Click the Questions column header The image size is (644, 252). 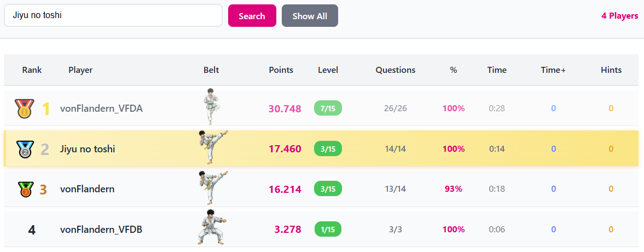pos(395,70)
